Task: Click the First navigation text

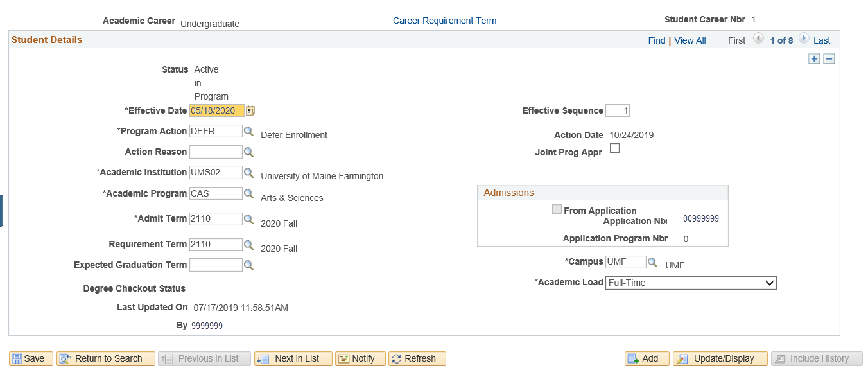Action: tap(736, 40)
